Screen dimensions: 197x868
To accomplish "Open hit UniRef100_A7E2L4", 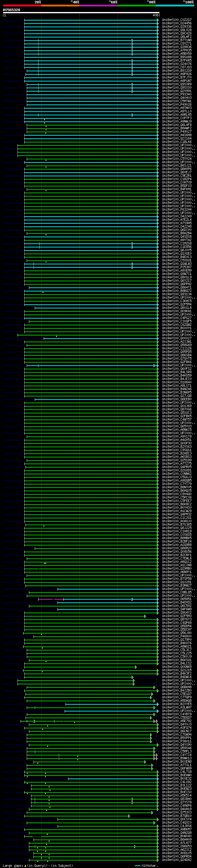I will (177, 220).
